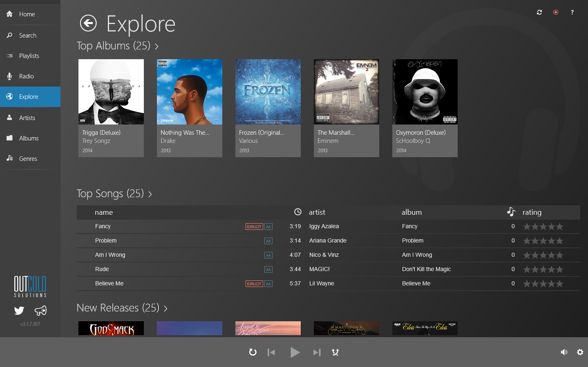This screenshot has width=588, height=367.
Task: Open the Twitter bird icon
Action: coord(19,311)
